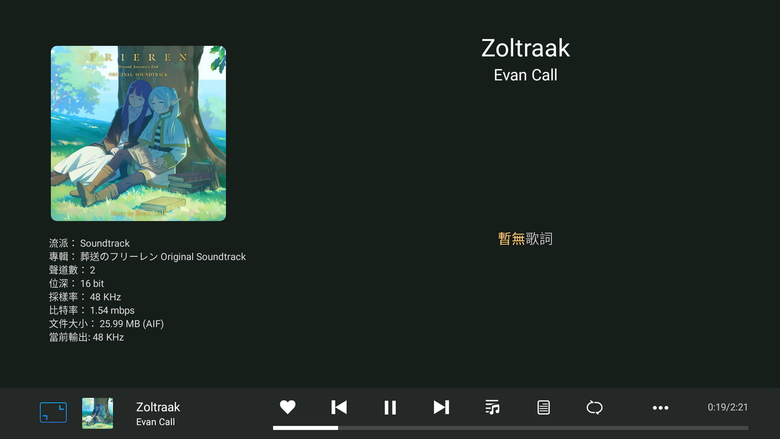Skip to the next track
The width and height of the screenshot is (780, 439).
coord(441,407)
